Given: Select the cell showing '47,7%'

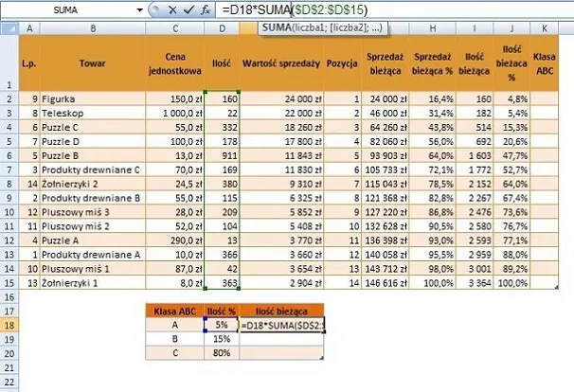Looking at the screenshot, I should tap(511, 155).
